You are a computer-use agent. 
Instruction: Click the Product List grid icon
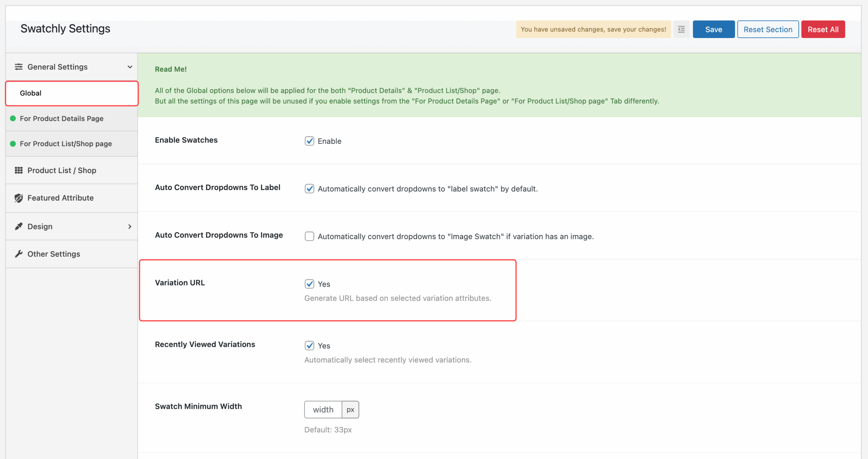coord(19,170)
